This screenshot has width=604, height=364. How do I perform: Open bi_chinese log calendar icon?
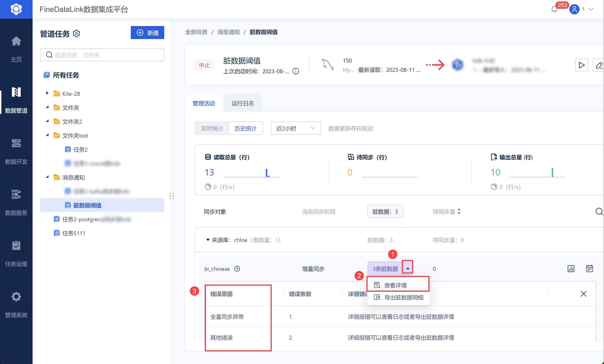coord(590,269)
